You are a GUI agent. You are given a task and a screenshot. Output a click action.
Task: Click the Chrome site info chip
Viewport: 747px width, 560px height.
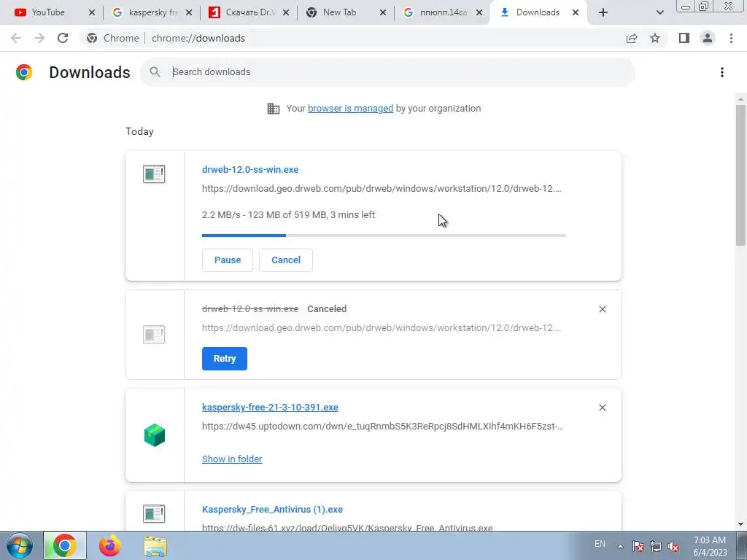pyautogui.click(x=113, y=38)
